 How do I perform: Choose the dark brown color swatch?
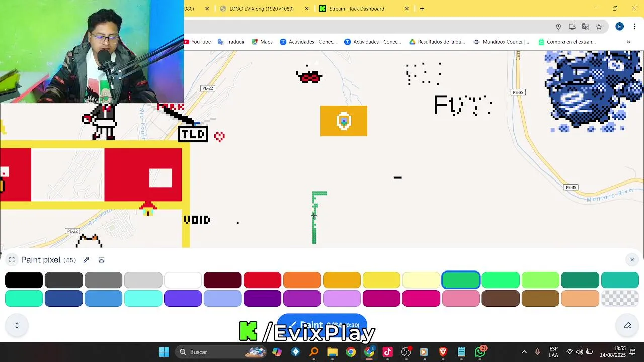point(501,299)
